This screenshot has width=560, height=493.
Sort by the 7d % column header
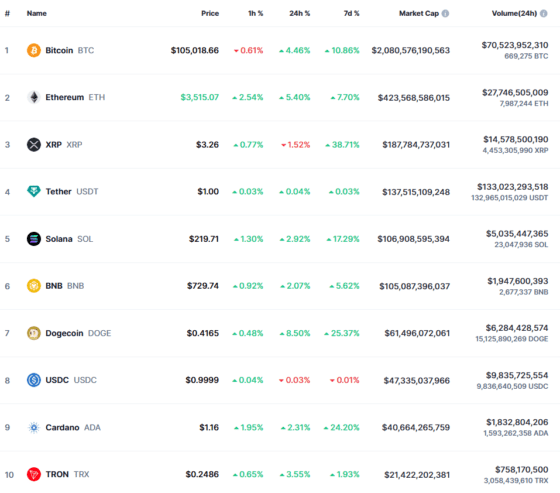pyautogui.click(x=351, y=13)
